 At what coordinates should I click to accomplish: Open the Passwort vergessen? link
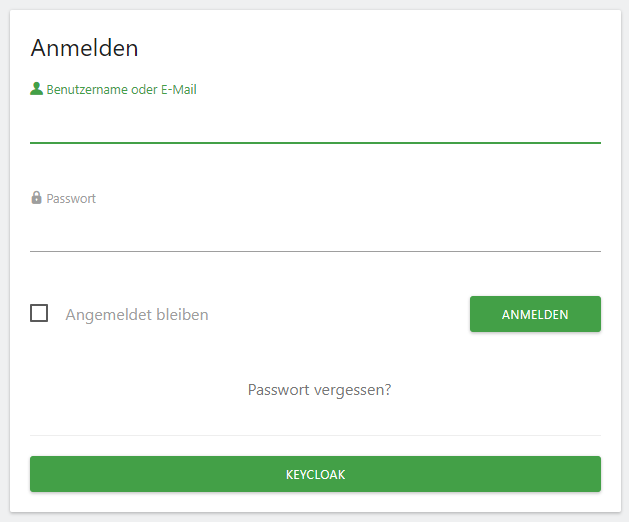[319, 390]
